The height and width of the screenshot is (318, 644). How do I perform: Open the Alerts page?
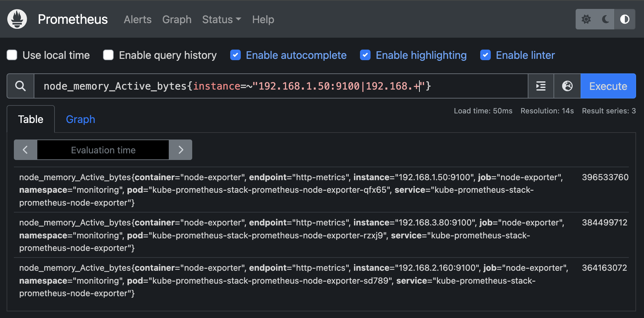tap(138, 20)
